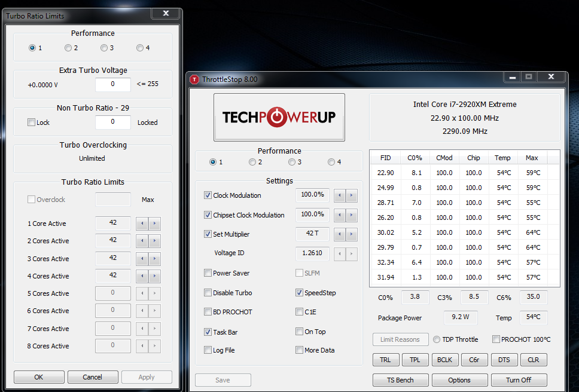Raise 2 Cores Active ratio with right arrow
The image size is (579, 392).
click(x=155, y=241)
